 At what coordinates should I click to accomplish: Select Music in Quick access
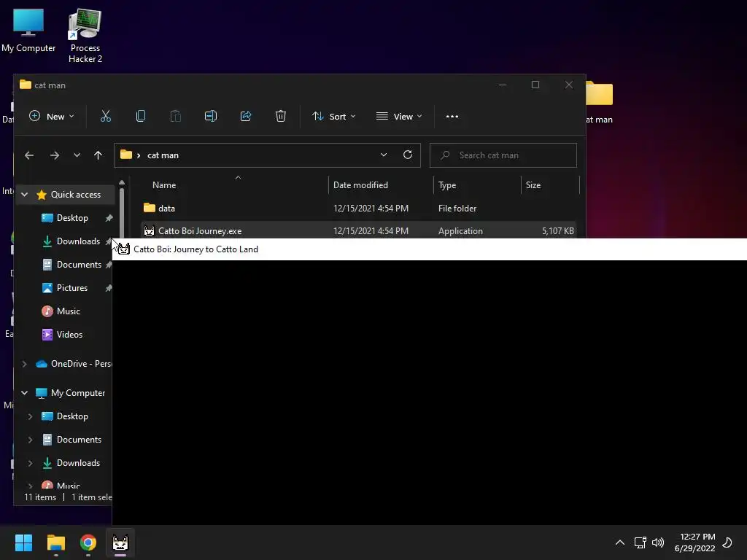(68, 311)
